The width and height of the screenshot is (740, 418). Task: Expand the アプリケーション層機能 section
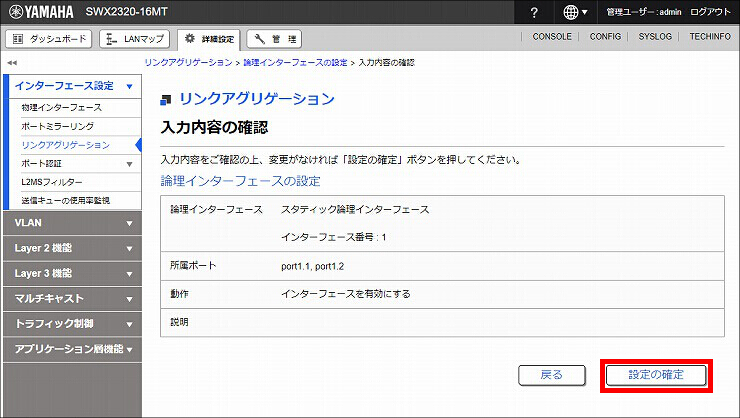pyautogui.click(x=72, y=349)
